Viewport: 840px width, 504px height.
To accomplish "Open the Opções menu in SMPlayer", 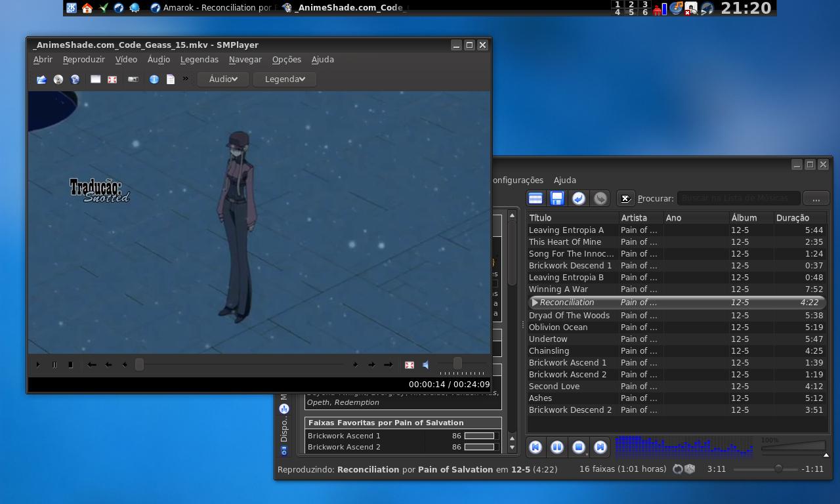I will coord(287,60).
